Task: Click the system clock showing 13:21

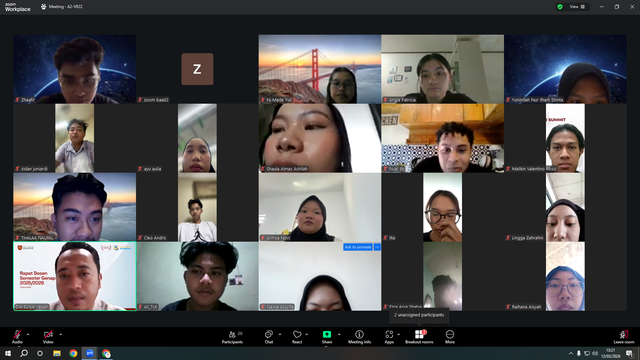Action: coord(610,353)
